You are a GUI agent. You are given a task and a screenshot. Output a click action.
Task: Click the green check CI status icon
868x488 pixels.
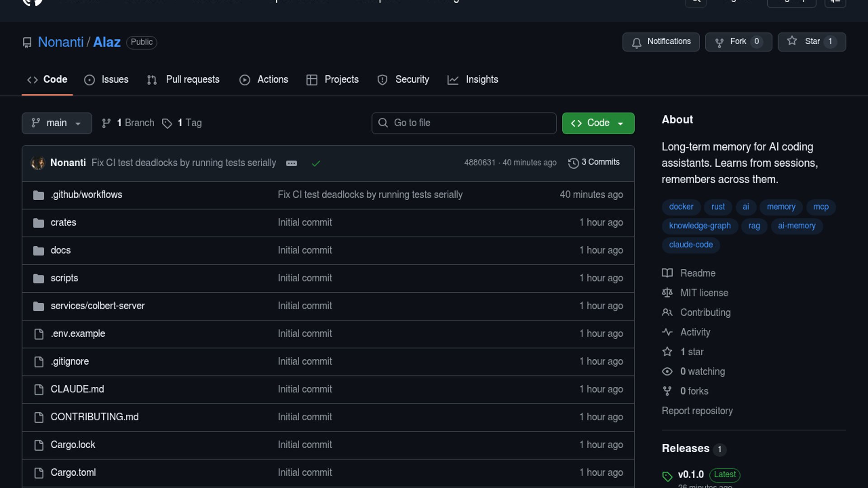pos(316,163)
